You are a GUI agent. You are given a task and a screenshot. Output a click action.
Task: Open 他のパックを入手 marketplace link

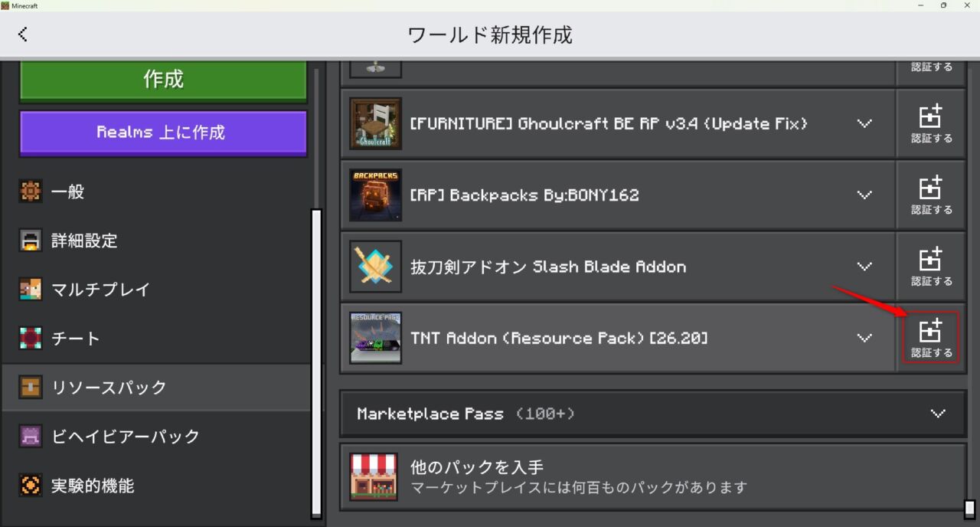pyautogui.click(x=653, y=476)
